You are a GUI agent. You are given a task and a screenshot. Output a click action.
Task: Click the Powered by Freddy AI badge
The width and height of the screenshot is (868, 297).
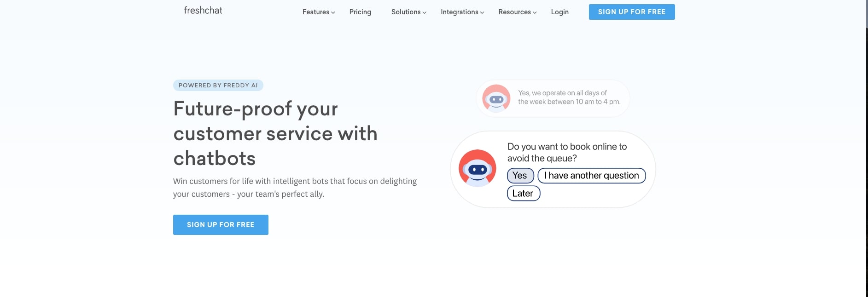tap(218, 86)
